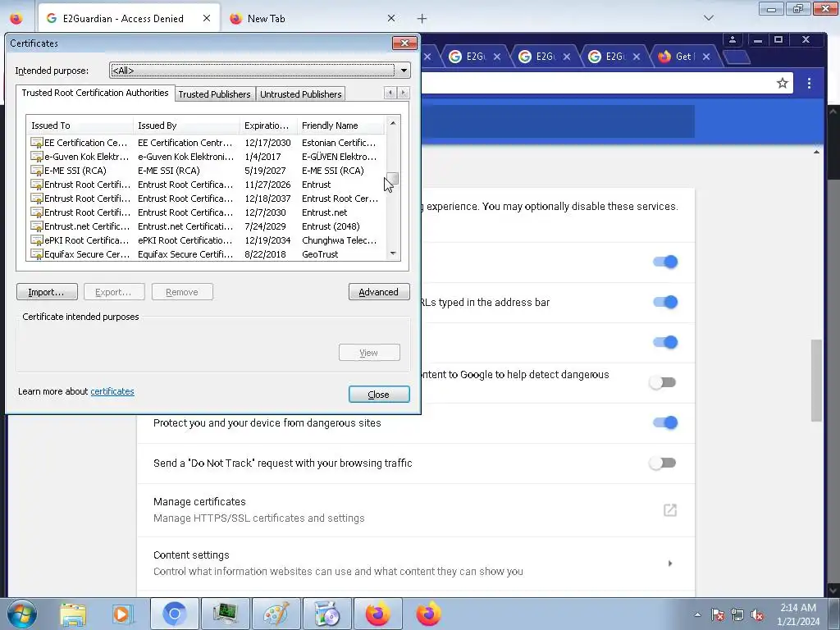Click the muted volume tray icon
Viewport: 840px width, 630px height.
click(x=757, y=614)
